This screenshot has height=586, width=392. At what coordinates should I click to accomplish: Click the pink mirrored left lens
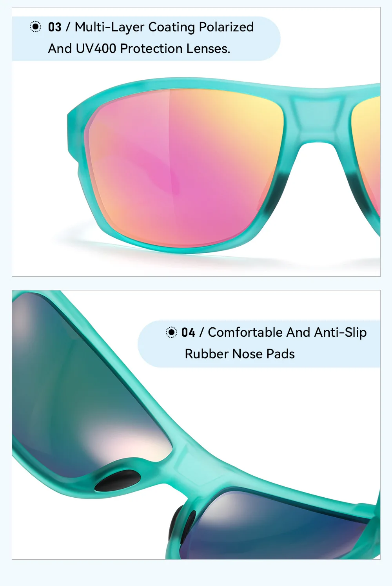click(184, 165)
